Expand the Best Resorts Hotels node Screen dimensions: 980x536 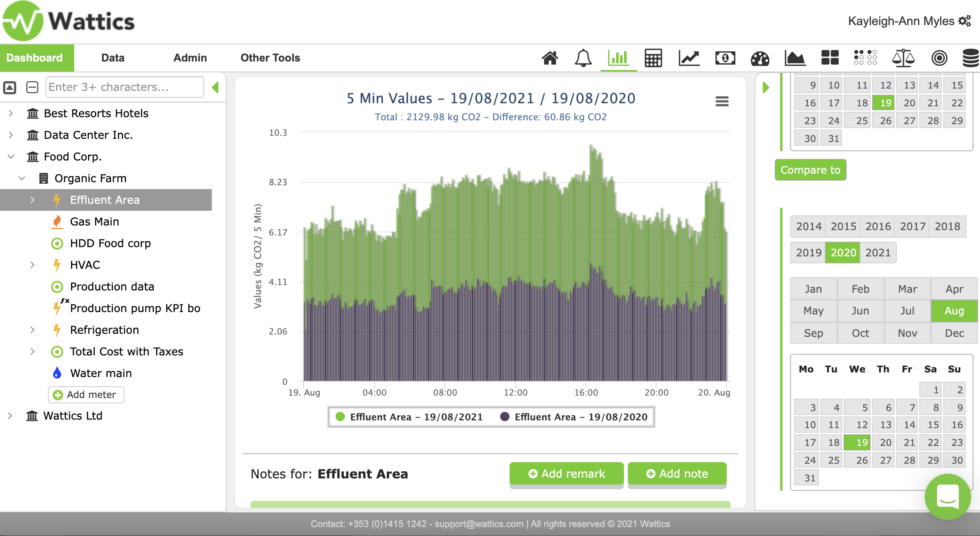[x=11, y=113]
